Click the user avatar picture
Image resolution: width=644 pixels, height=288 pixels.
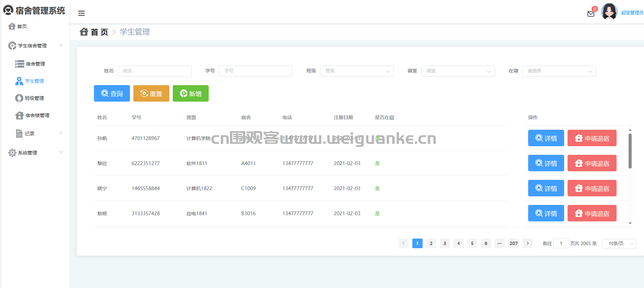pos(609,12)
